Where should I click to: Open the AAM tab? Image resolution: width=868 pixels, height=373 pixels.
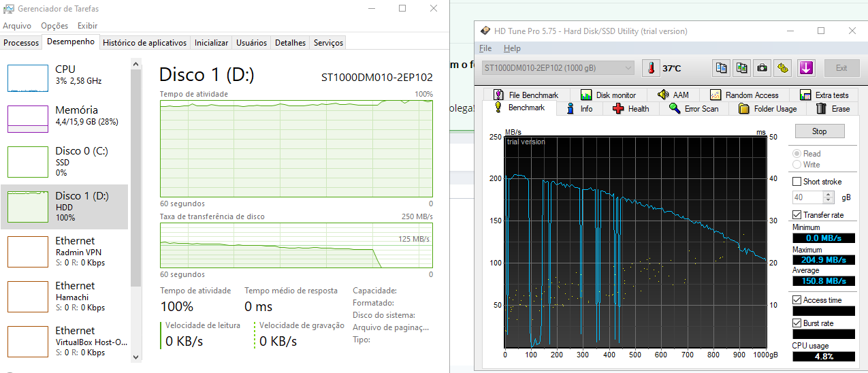coord(673,95)
